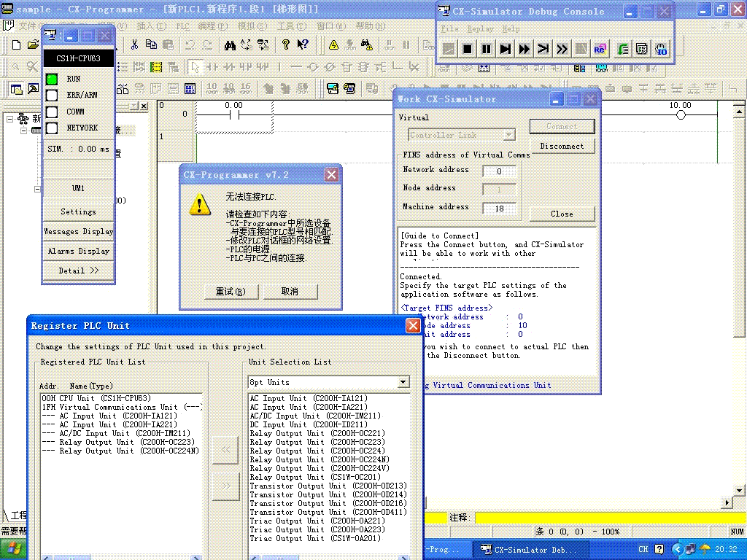Viewport: 747px width, 560px height.
Task: Click the binoculars find icon in toolbar
Action: tap(230, 44)
